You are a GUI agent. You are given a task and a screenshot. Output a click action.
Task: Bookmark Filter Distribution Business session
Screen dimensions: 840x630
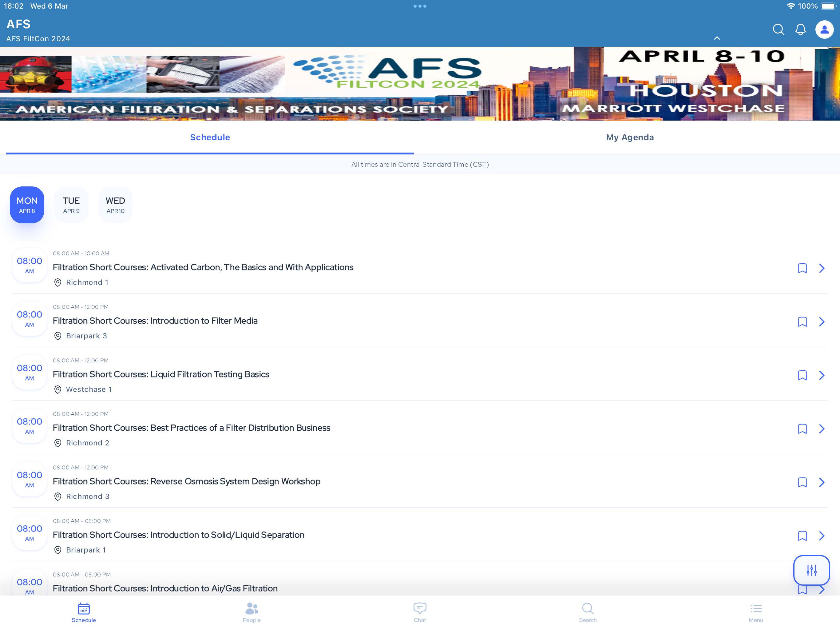[x=802, y=429]
